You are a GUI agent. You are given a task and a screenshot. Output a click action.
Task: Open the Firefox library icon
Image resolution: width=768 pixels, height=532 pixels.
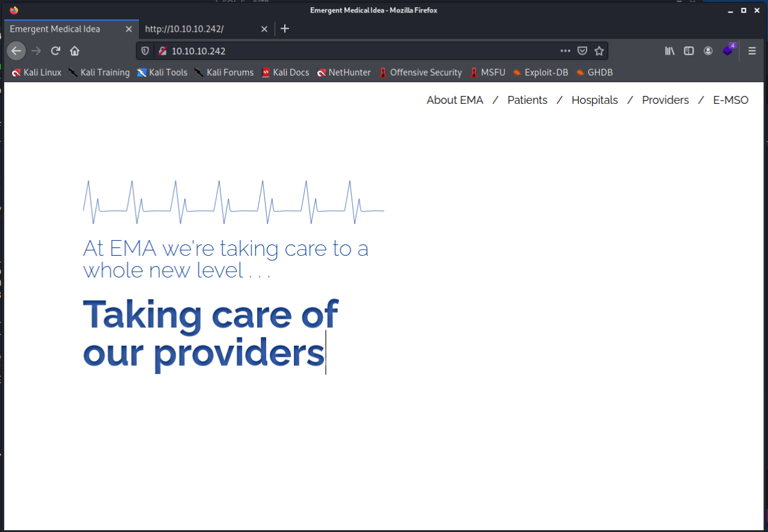(x=669, y=51)
